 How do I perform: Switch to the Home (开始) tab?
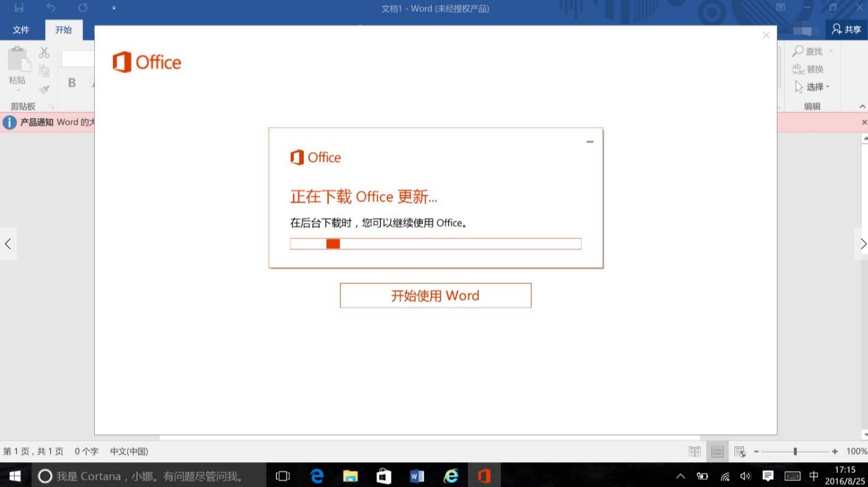[x=63, y=29]
